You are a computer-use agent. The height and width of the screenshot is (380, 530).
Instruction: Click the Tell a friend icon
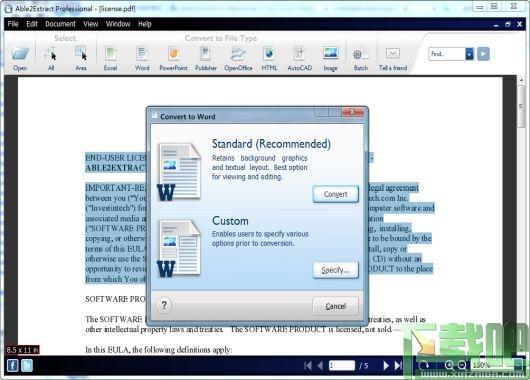(393, 58)
